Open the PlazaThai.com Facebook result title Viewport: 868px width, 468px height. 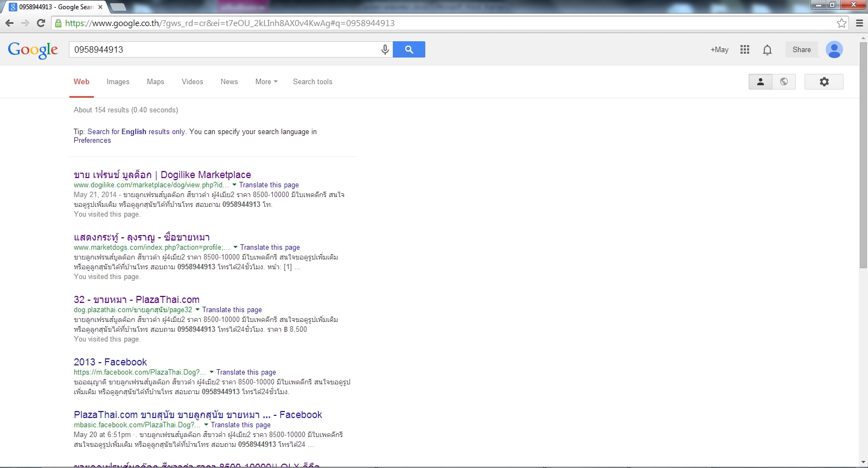(x=198, y=414)
